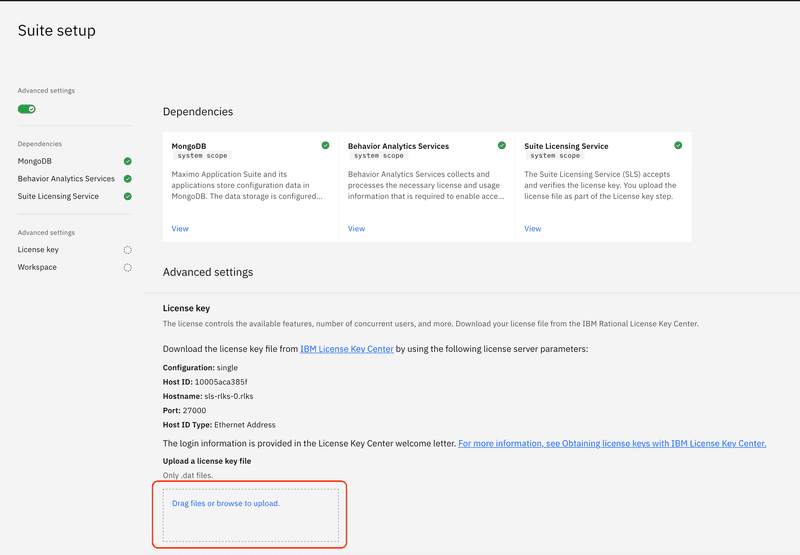This screenshot has width=800, height=555.
Task: Open View link on Behavior Analytics Services card
Action: click(x=357, y=229)
